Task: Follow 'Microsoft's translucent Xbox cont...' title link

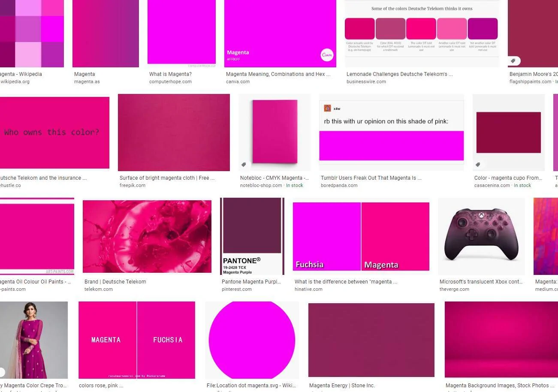Action: (481, 282)
